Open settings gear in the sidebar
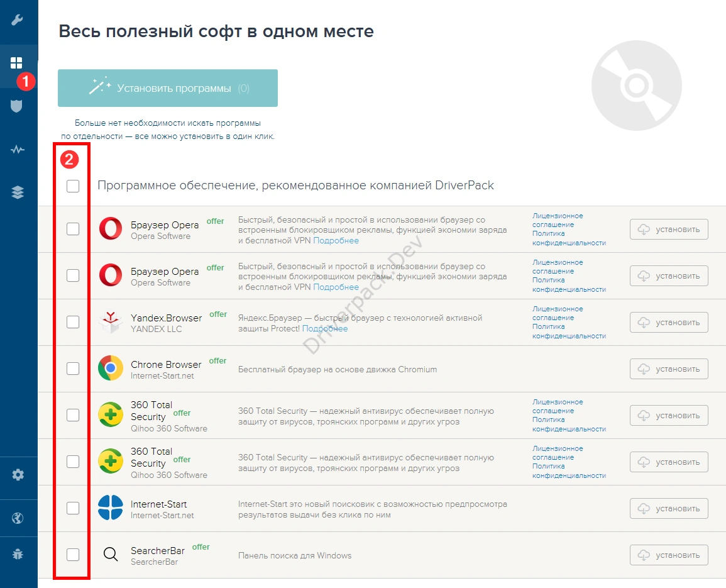 point(18,475)
